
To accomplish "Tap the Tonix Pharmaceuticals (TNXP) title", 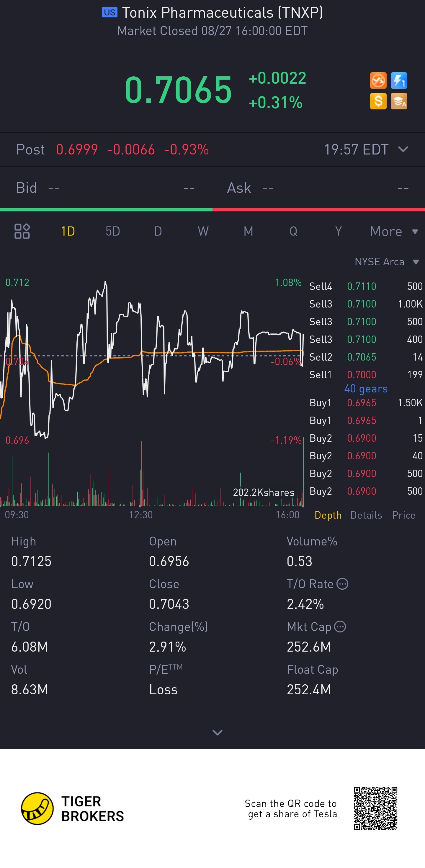I will point(222,13).
